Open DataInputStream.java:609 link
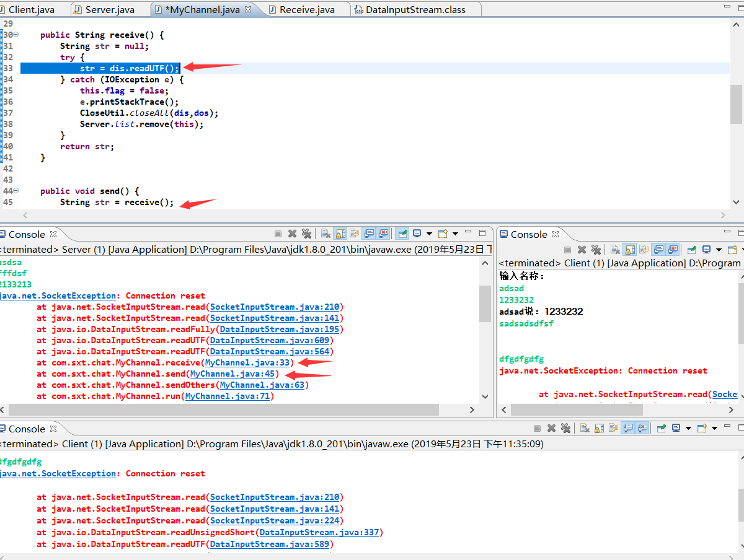 [x=270, y=341]
